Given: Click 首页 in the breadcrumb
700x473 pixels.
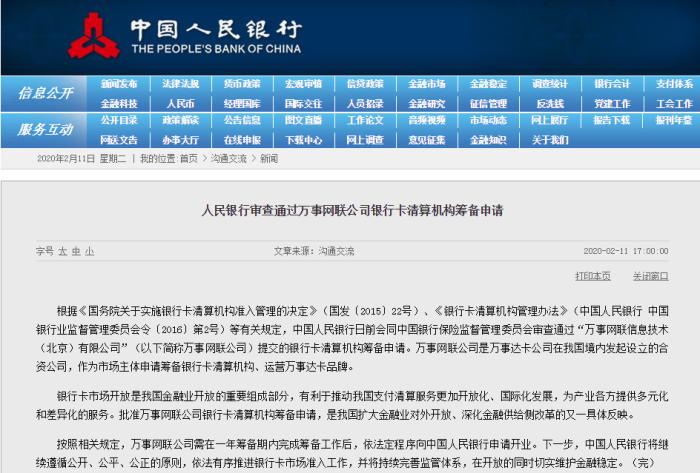Looking at the screenshot, I should coord(189,158).
